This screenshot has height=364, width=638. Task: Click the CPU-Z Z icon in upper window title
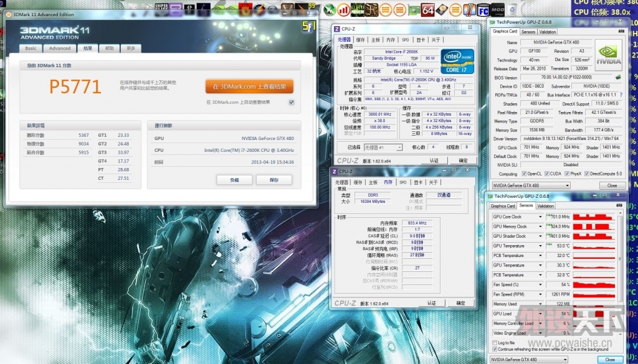(x=337, y=28)
